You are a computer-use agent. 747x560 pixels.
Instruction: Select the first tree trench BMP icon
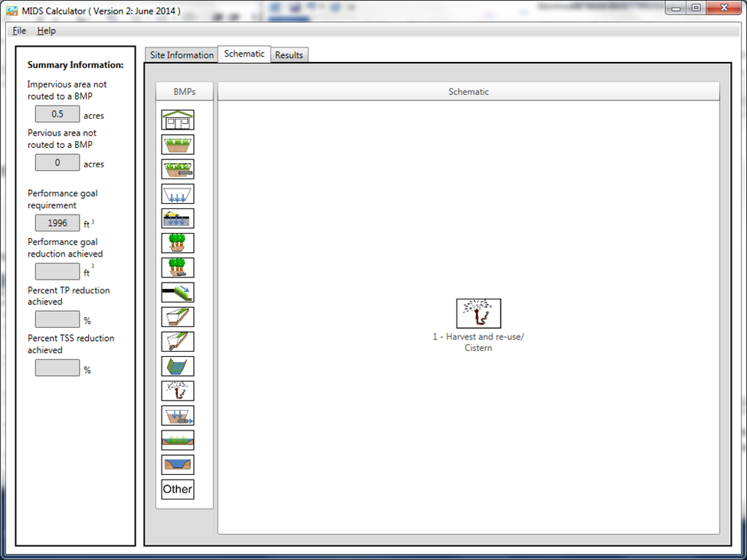(178, 243)
